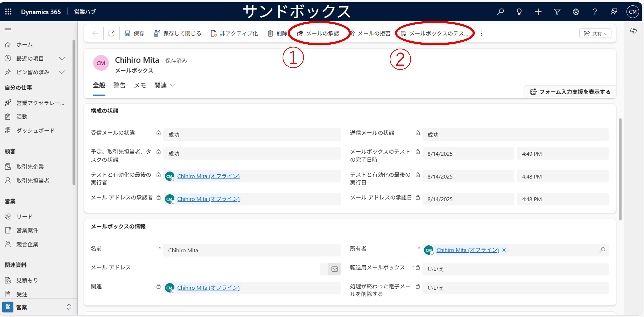This screenshot has width=644, height=317.
Task: Remove owner with X in 所有者 field
Action: click(504, 250)
